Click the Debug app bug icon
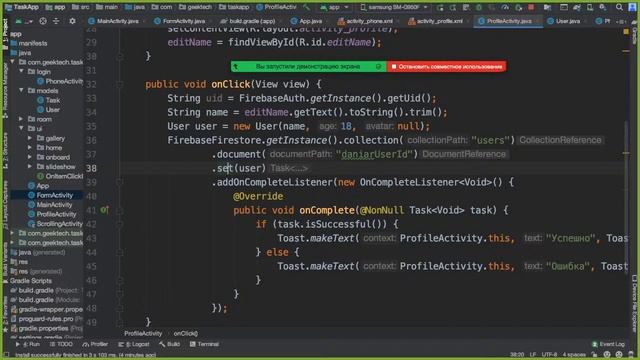Image resolution: width=640 pixels, height=360 pixels. 479,7
